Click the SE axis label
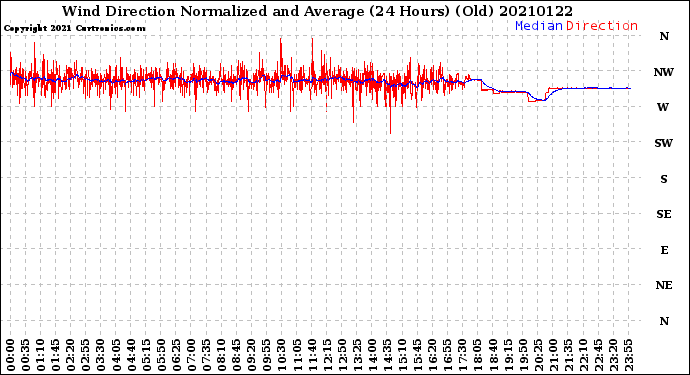Viewport: 690px width, 375px height. click(664, 214)
